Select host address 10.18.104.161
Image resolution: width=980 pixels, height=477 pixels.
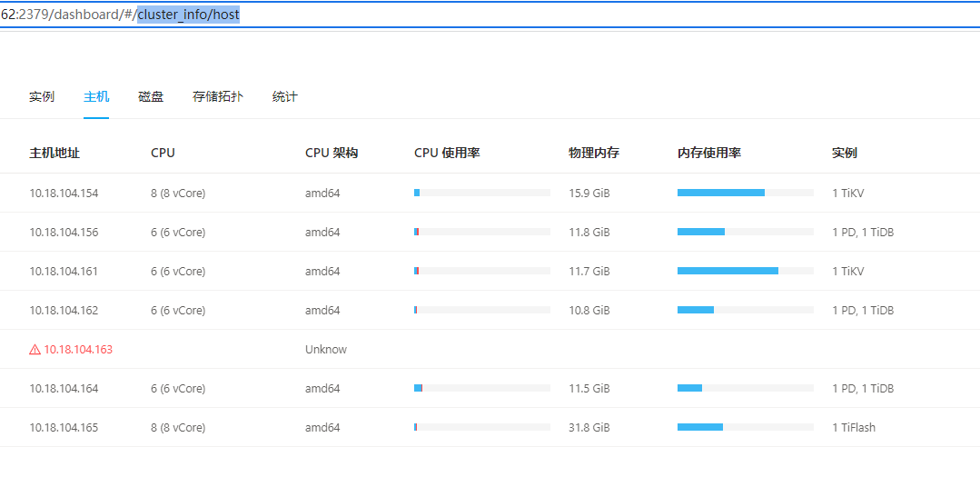click(64, 272)
